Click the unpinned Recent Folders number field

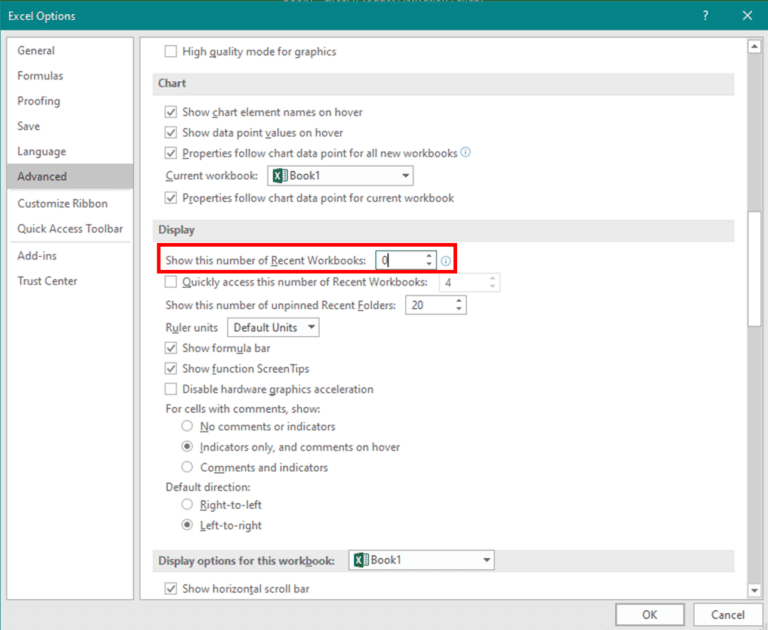(x=430, y=305)
